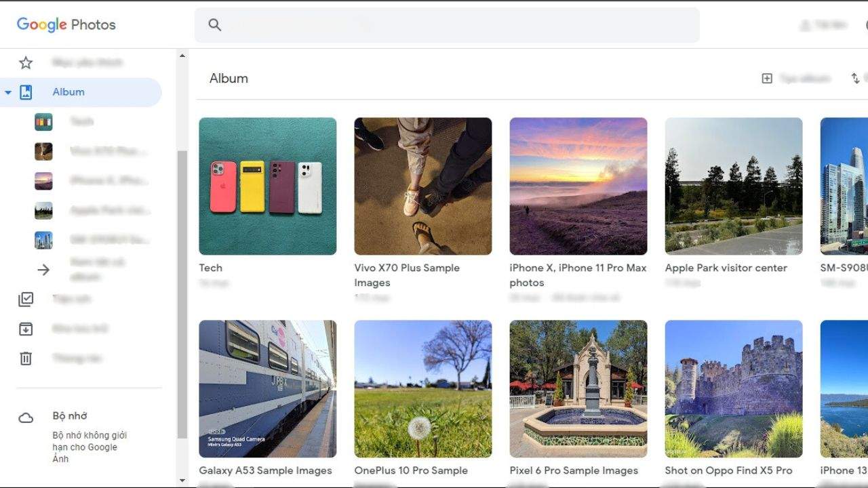
Task: Click OnePlus 10 Pro Sample title
Action: [411, 470]
